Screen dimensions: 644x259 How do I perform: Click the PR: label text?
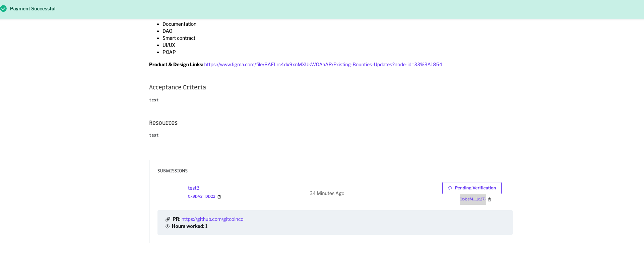[x=176, y=219]
